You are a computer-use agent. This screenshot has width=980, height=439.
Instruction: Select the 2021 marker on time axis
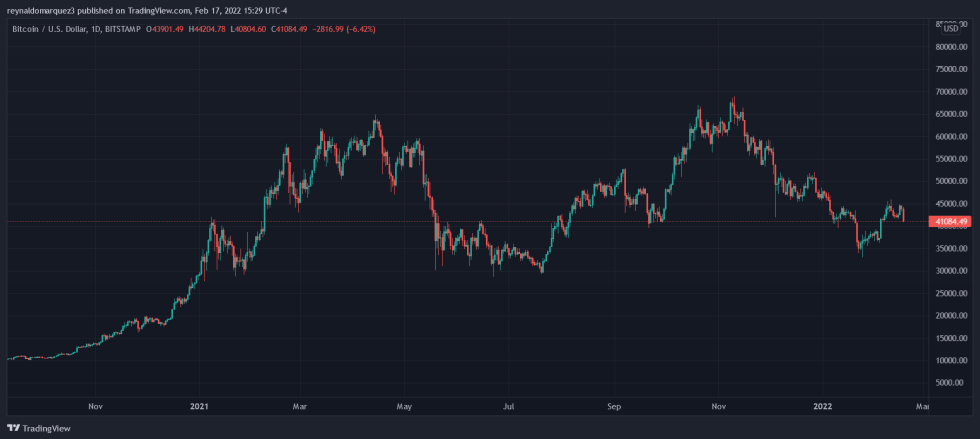[198, 407]
